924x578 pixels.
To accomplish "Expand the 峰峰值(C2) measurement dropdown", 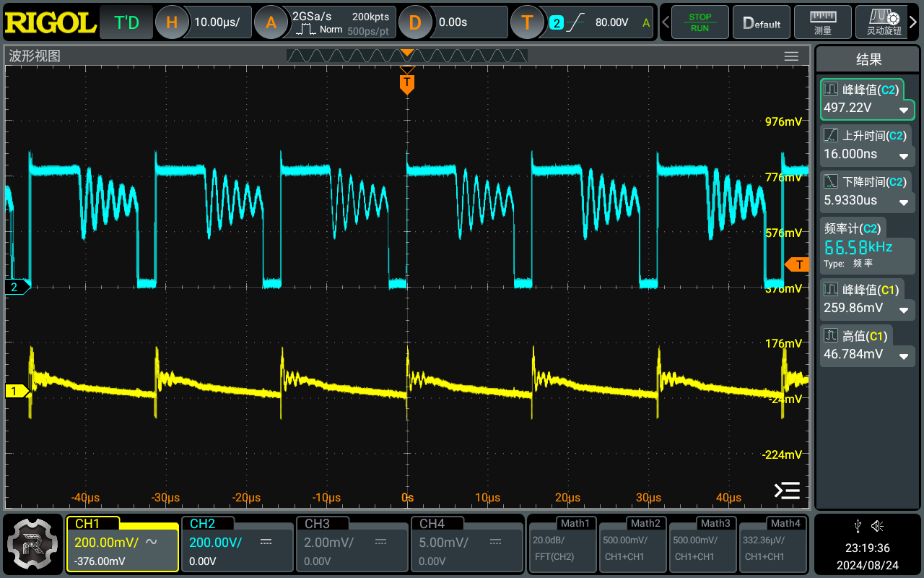I will click(x=903, y=110).
